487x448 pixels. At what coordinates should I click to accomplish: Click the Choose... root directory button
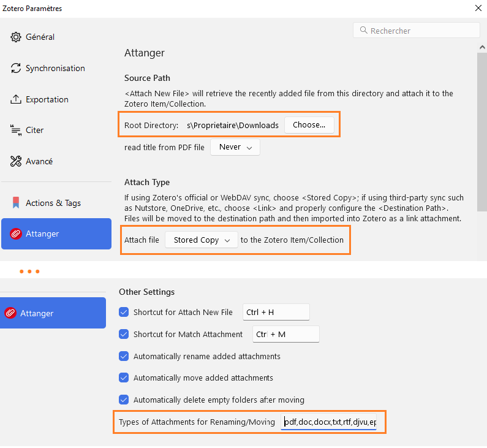tap(309, 125)
